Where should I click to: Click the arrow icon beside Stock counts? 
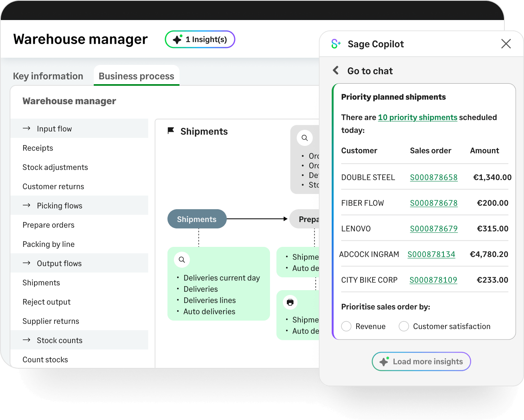point(27,340)
